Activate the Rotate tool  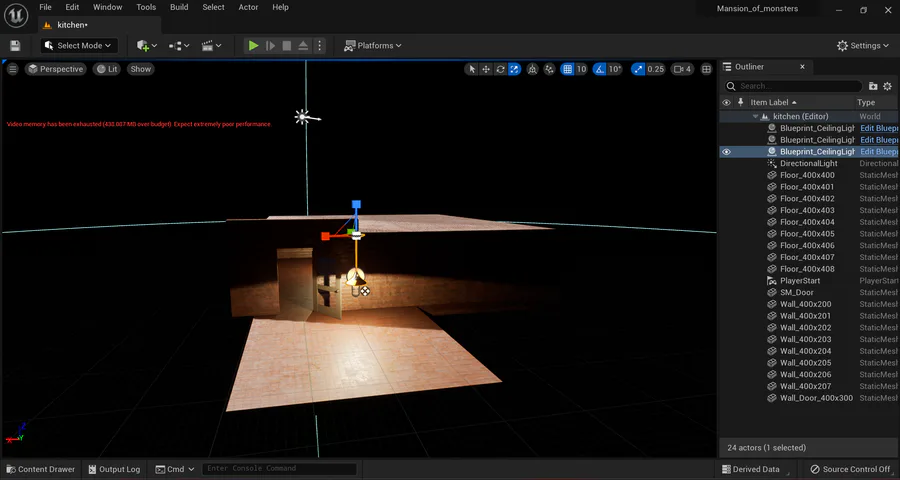[501, 69]
